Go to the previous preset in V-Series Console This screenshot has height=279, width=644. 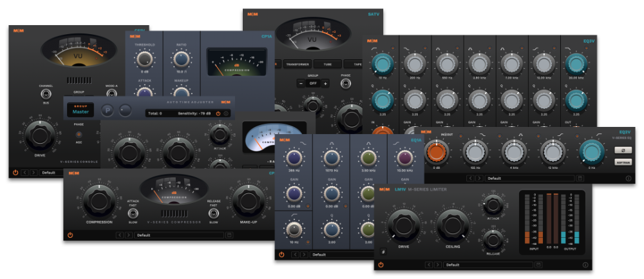click(25, 173)
